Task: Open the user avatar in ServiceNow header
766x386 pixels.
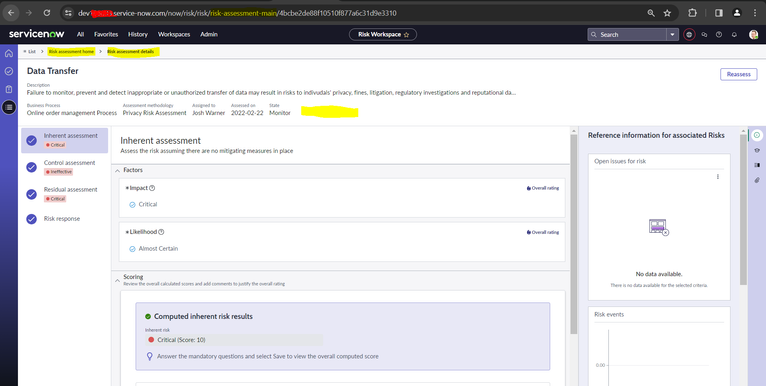Action: click(753, 34)
